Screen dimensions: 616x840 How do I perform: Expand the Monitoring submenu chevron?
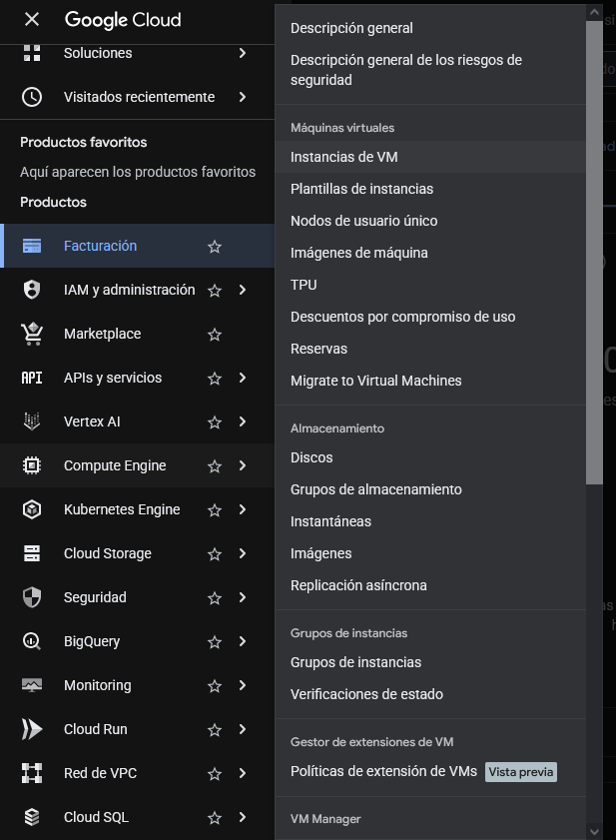pyautogui.click(x=243, y=685)
